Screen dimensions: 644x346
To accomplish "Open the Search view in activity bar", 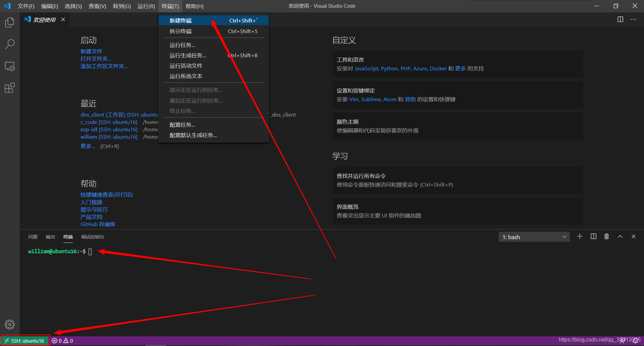I will (10, 44).
